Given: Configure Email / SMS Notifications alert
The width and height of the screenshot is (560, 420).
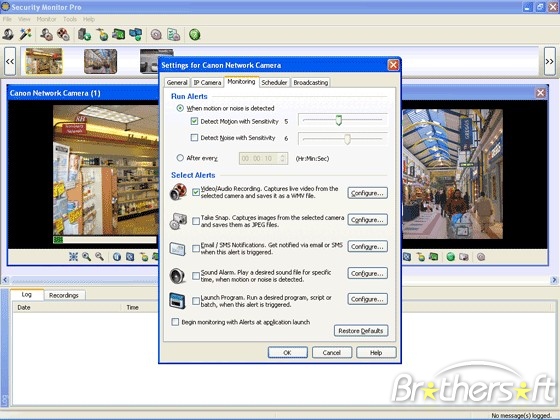Looking at the screenshot, I should pyautogui.click(x=368, y=246).
